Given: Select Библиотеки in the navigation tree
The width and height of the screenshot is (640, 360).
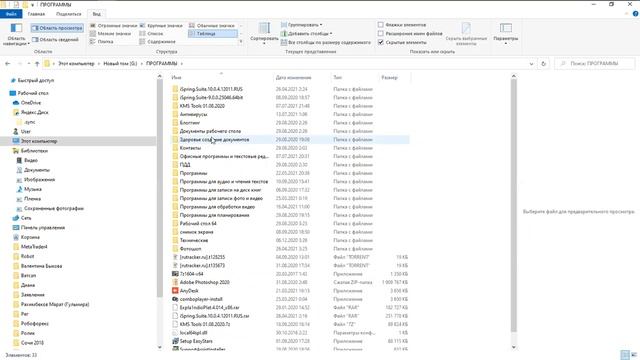Looking at the screenshot, I should 34,151.
